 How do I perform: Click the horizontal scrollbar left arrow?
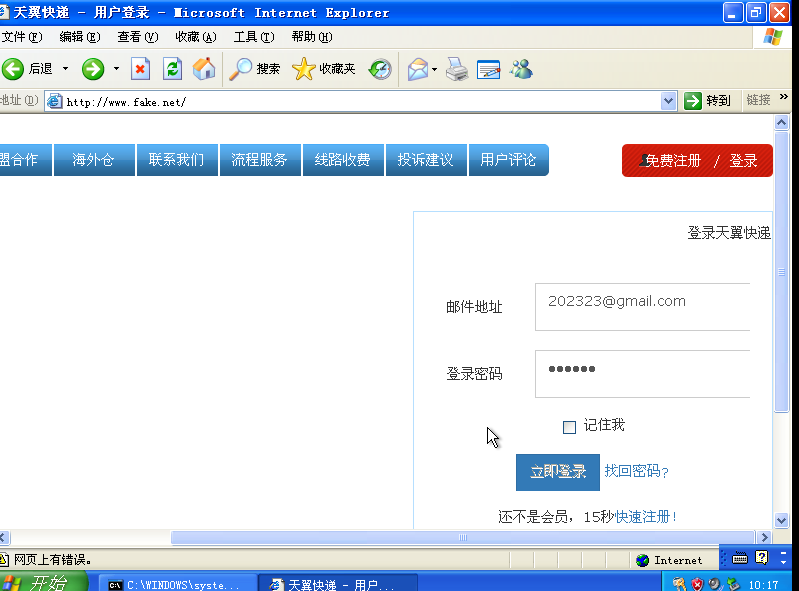click(x=4, y=538)
